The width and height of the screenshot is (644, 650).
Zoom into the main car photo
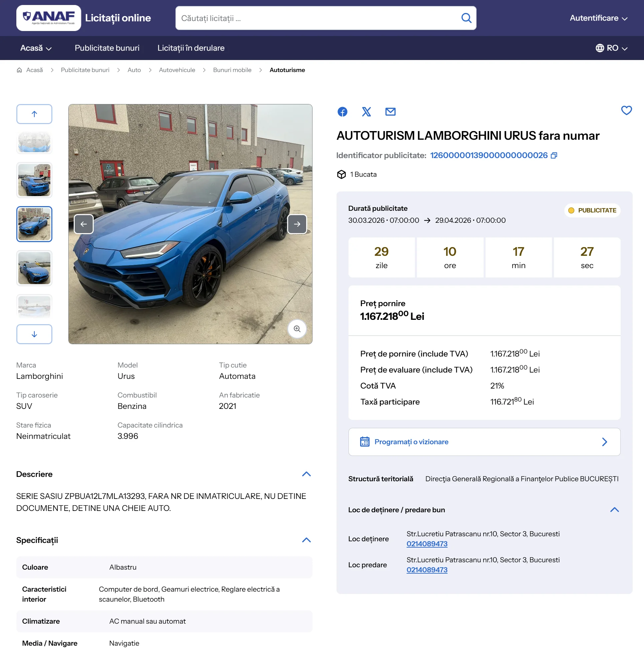pyautogui.click(x=297, y=329)
